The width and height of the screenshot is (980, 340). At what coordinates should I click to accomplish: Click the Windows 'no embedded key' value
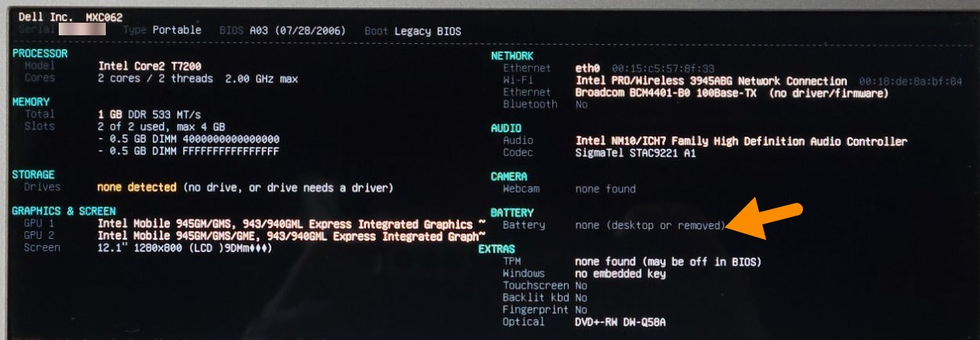pos(620,273)
